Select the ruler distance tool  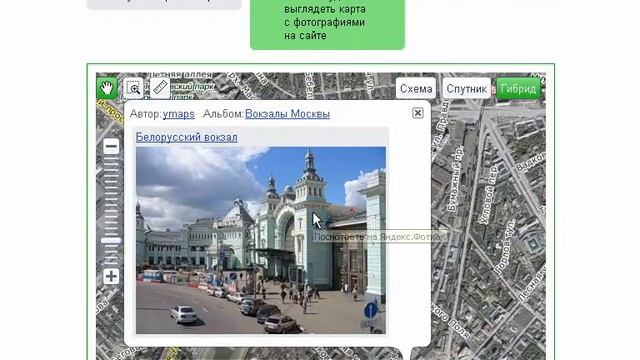160,88
